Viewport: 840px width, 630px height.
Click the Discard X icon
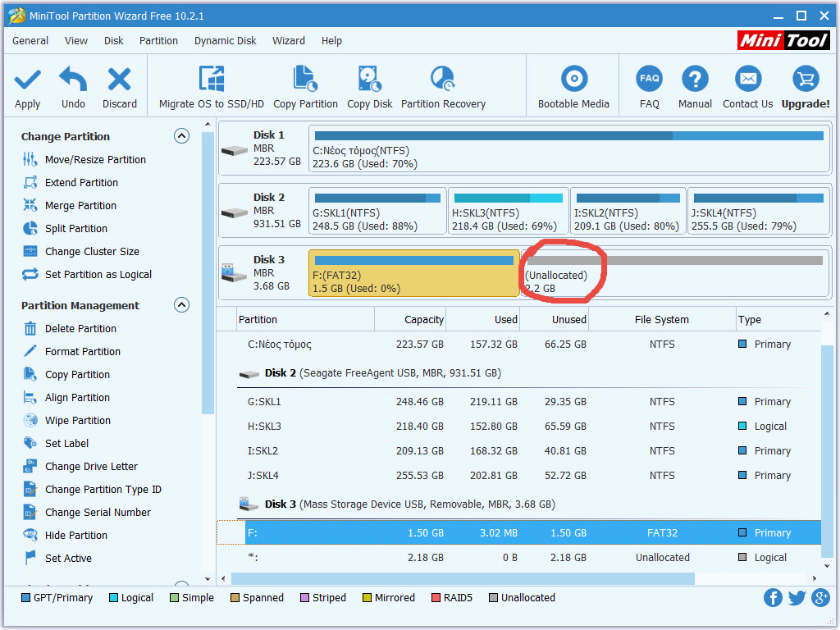pyautogui.click(x=120, y=80)
